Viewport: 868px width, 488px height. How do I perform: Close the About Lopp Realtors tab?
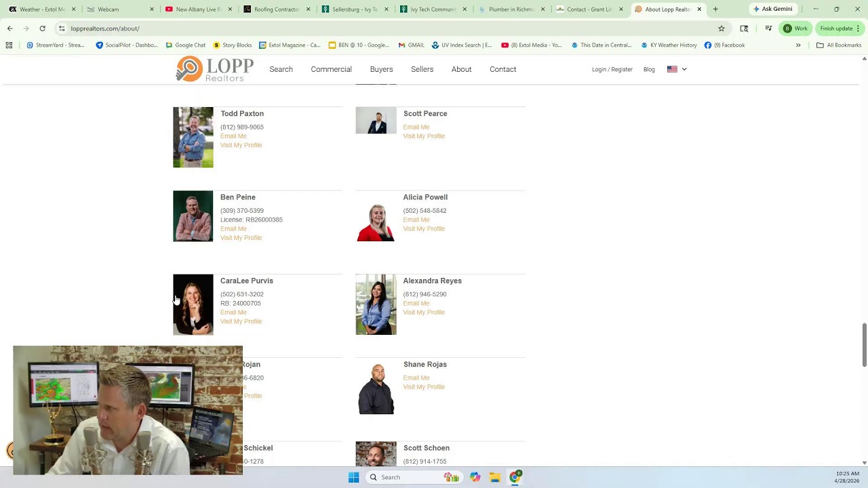(699, 9)
